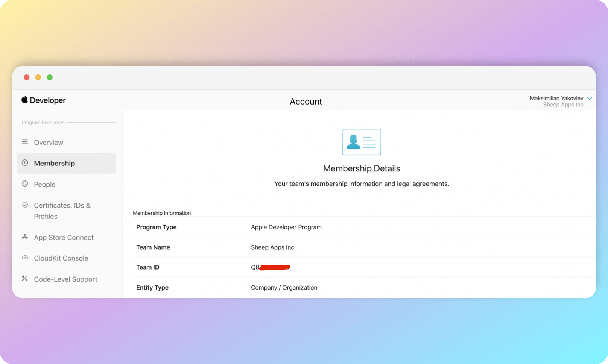Click the membership ID card illustration
This screenshot has height=364, width=608.
point(362,142)
